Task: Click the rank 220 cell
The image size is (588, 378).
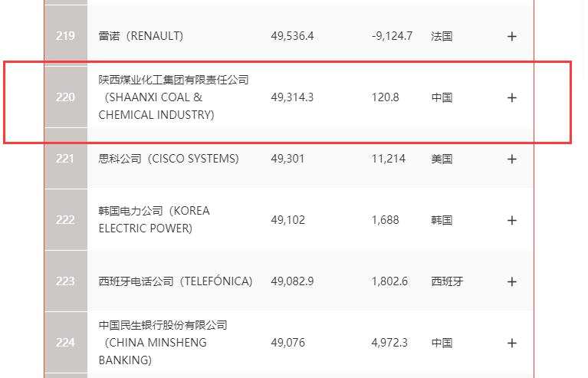Action: [x=65, y=97]
